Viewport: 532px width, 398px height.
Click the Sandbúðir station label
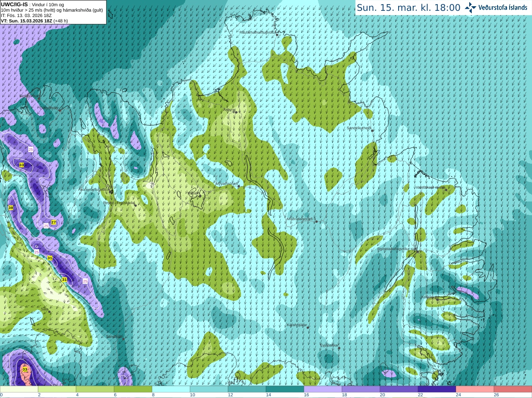click(x=114, y=337)
